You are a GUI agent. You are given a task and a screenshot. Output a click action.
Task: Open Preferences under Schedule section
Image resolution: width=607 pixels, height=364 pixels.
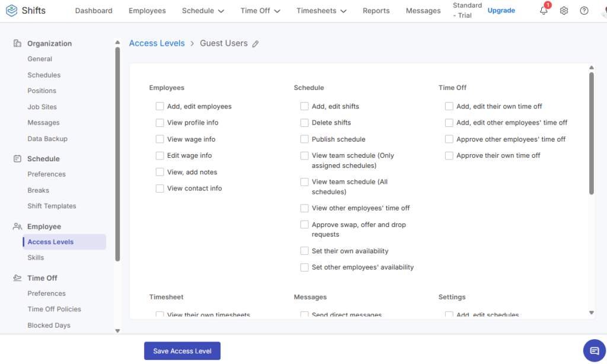(x=46, y=174)
